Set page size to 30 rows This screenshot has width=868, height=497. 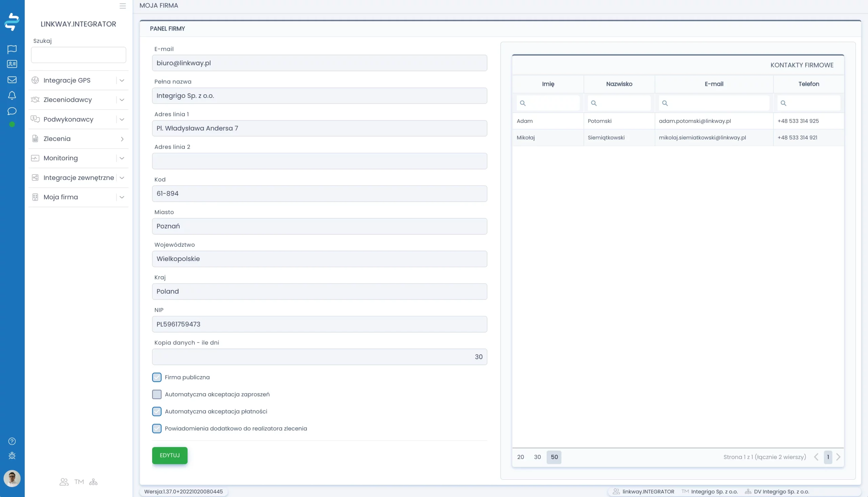537,457
